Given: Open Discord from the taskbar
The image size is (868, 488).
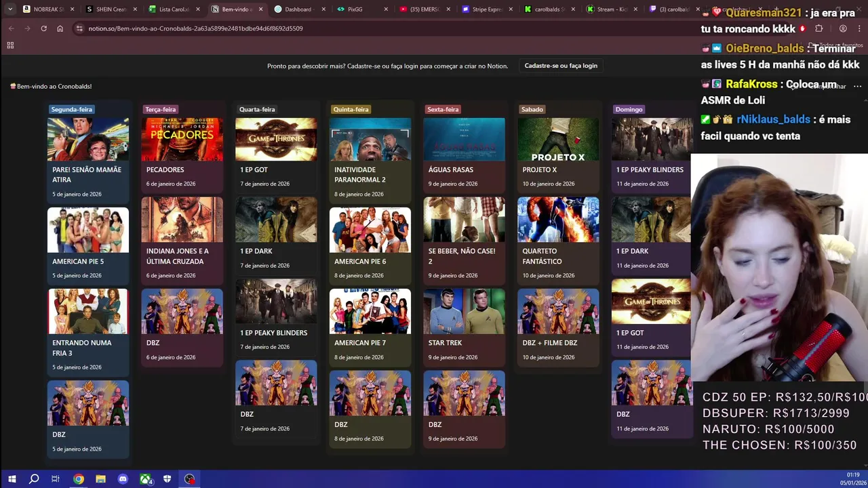Looking at the screenshot, I should click(x=123, y=479).
